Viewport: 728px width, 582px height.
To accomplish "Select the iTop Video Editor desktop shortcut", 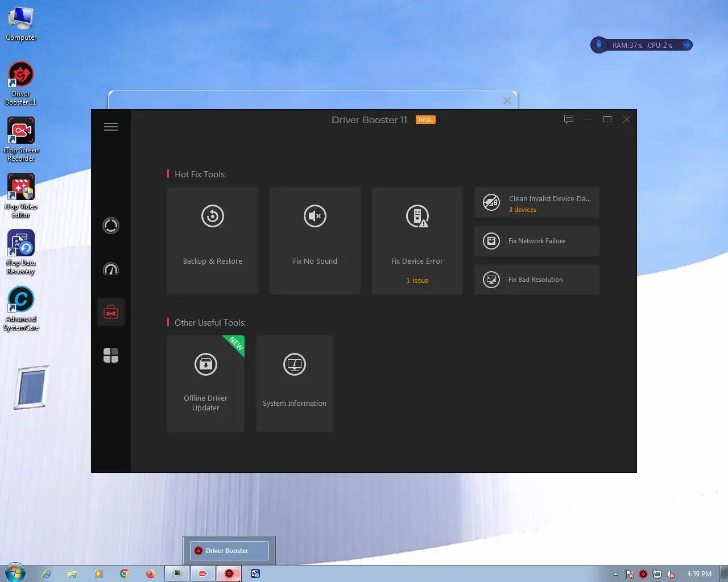I will coord(21,196).
